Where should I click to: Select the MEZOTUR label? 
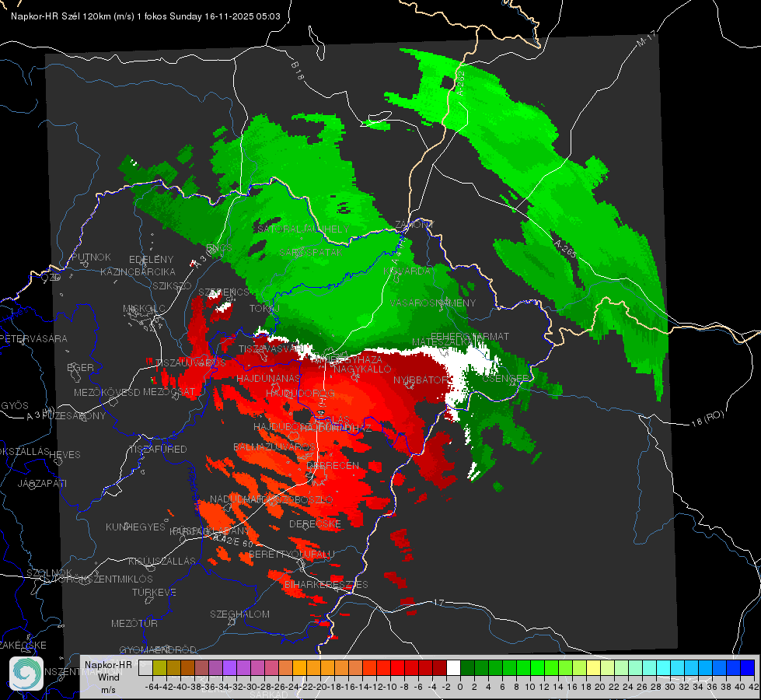click(x=134, y=624)
